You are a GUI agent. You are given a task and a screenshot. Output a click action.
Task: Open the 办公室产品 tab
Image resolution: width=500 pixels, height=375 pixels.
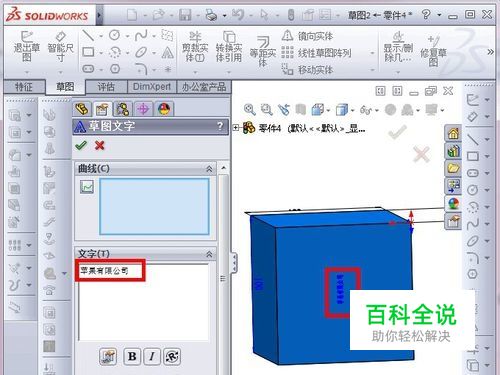pos(204,87)
